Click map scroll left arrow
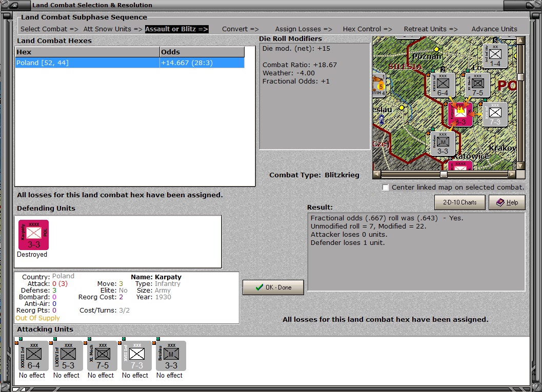 (377, 174)
